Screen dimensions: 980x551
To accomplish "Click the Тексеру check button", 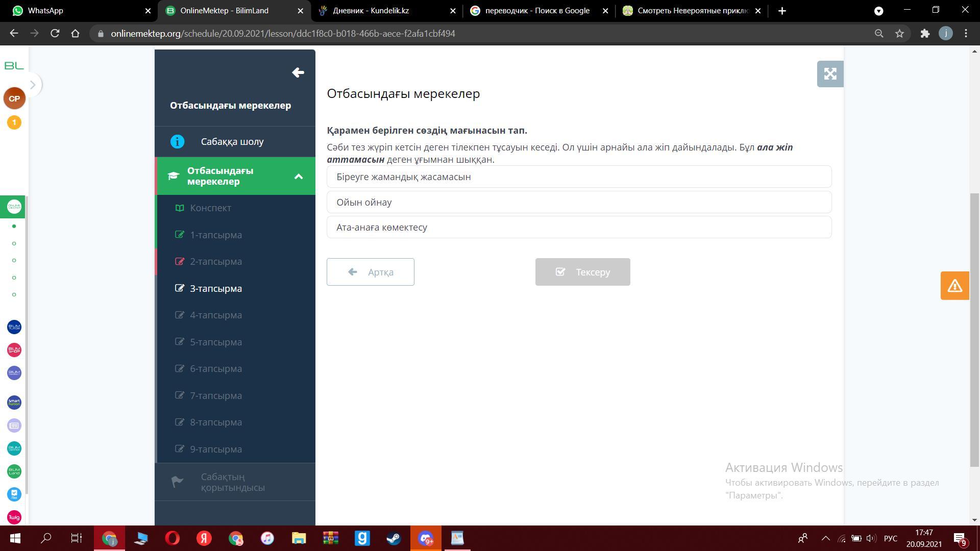I will 582,272.
